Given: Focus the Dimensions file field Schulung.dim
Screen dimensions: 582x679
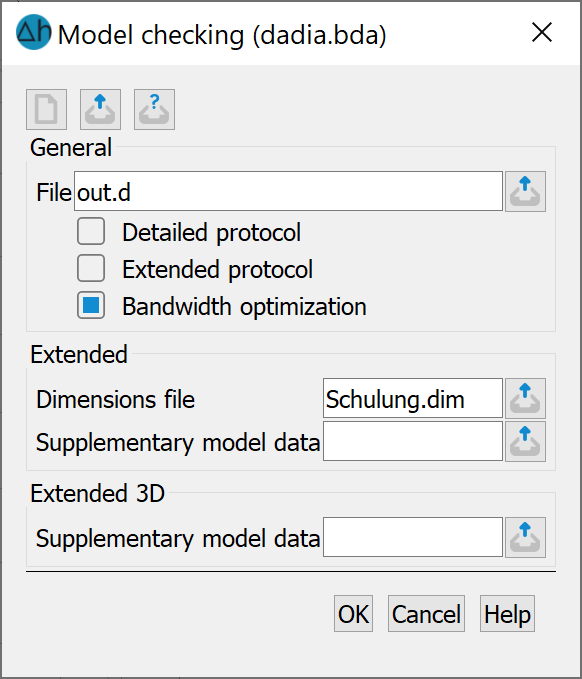Looking at the screenshot, I should click(413, 398).
